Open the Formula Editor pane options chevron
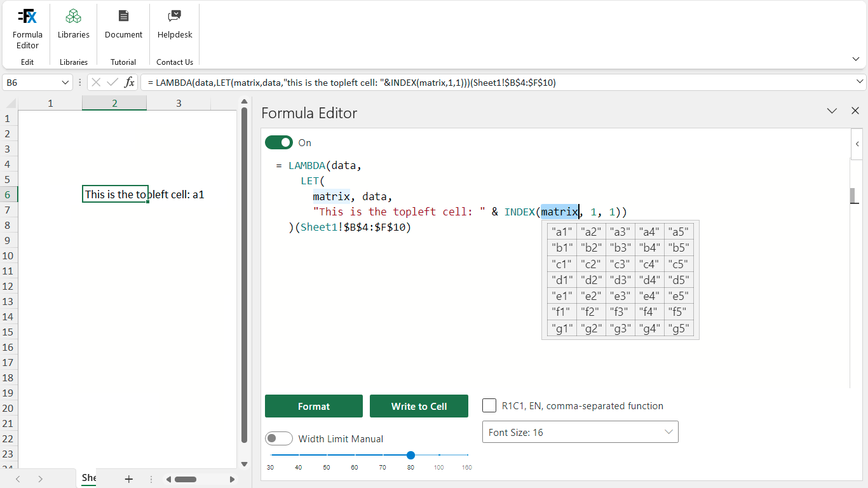 click(832, 111)
